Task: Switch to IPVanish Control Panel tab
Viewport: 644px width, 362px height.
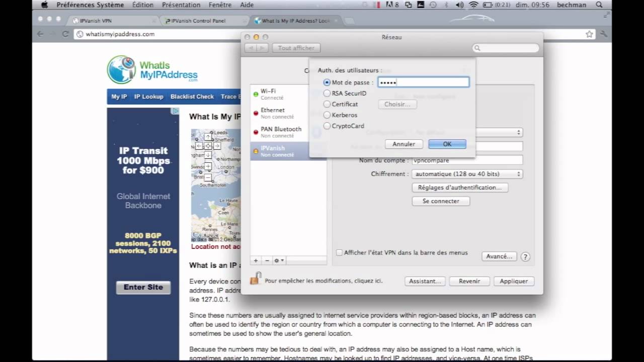Action: (x=205, y=21)
